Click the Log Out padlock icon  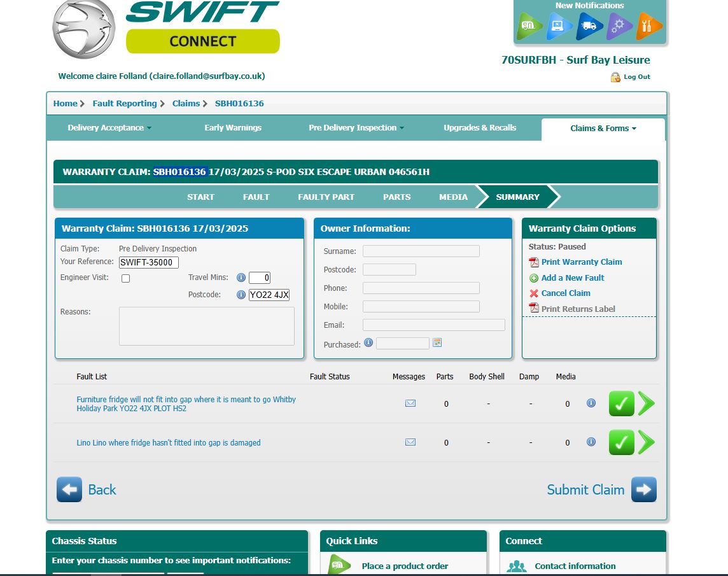[x=615, y=77]
